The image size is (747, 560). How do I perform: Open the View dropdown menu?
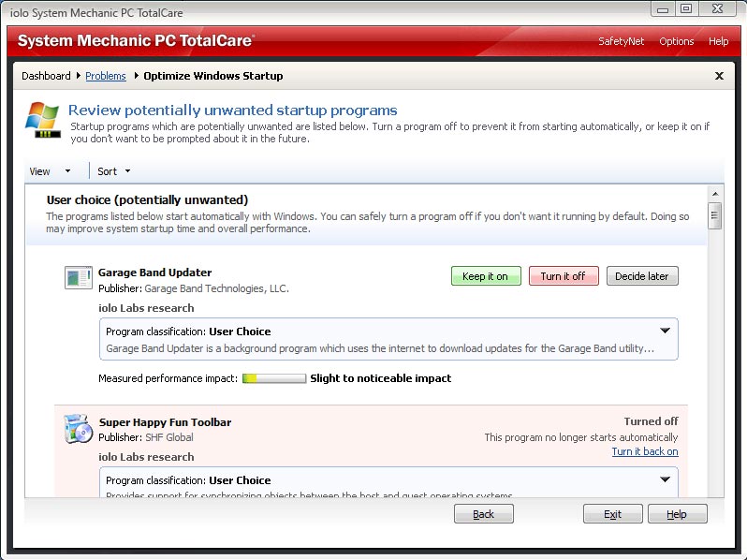coord(50,171)
